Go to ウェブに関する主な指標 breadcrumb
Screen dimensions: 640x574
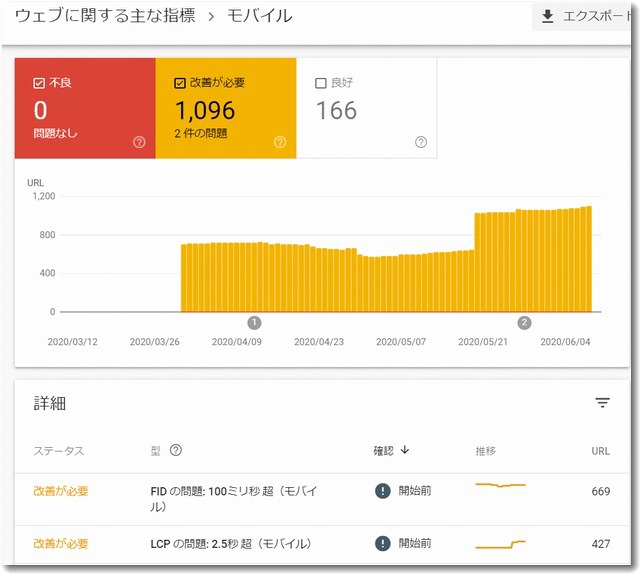click(105, 15)
